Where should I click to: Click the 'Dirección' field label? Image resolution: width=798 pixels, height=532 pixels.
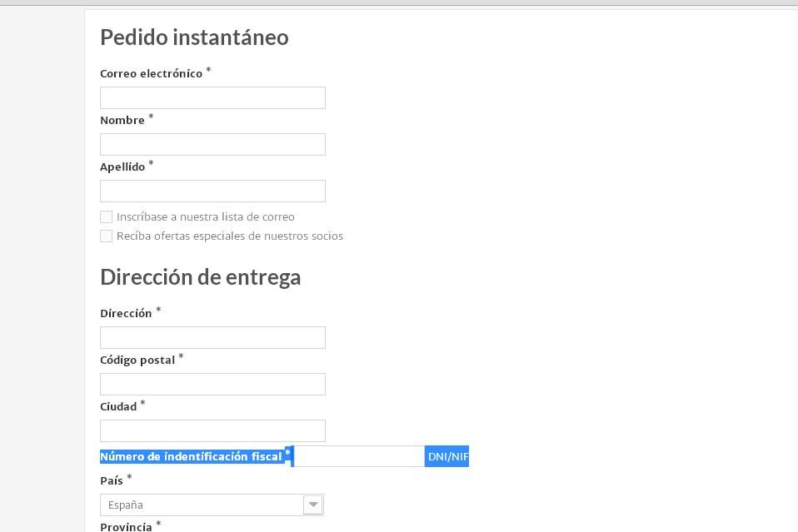[126, 313]
